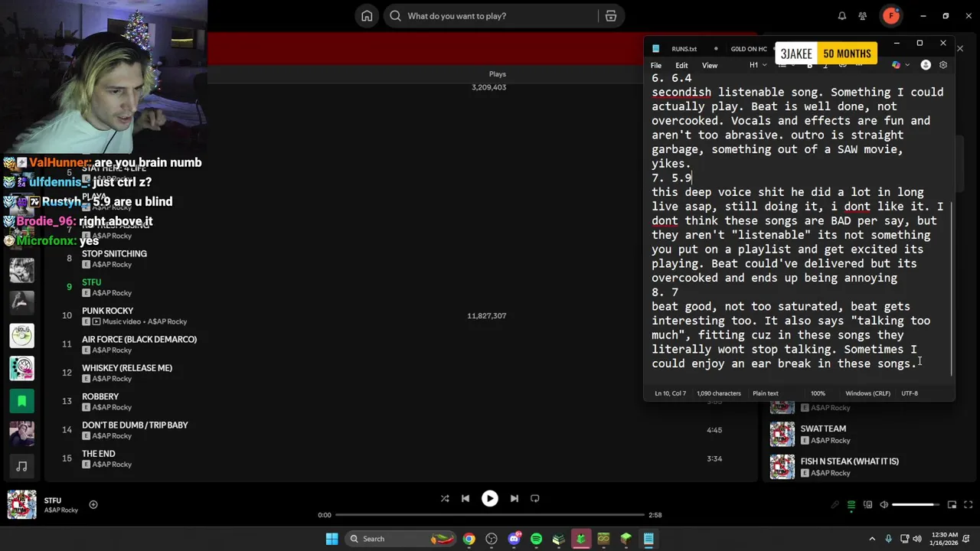The width and height of the screenshot is (980, 551).
Task: Toggle the lyrics microphone icon
Action: point(835,505)
